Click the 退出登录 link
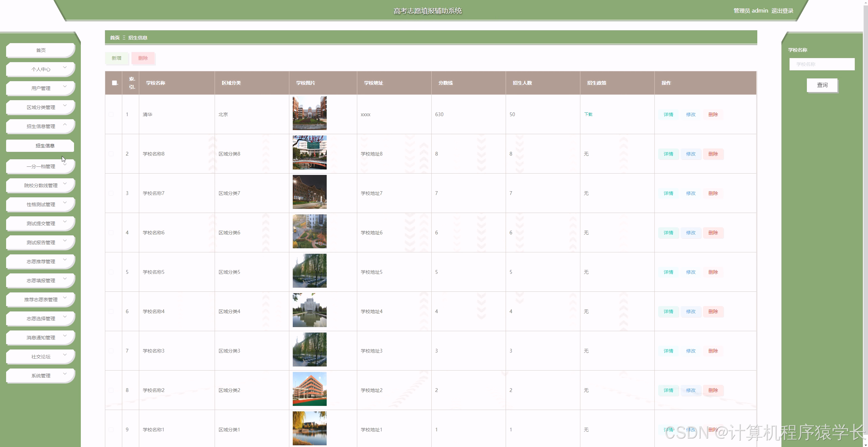The height and width of the screenshot is (447, 868). pos(782,11)
